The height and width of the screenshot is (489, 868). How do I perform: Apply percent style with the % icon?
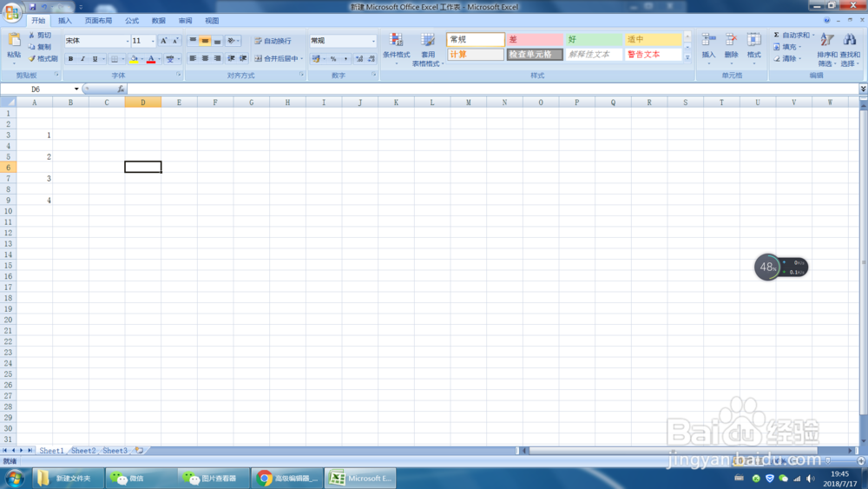[333, 59]
